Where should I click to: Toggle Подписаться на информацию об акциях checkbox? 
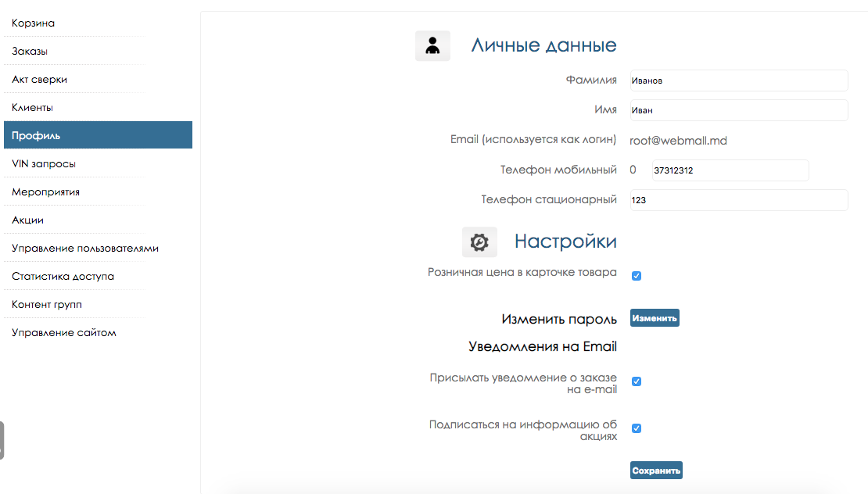click(x=637, y=428)
